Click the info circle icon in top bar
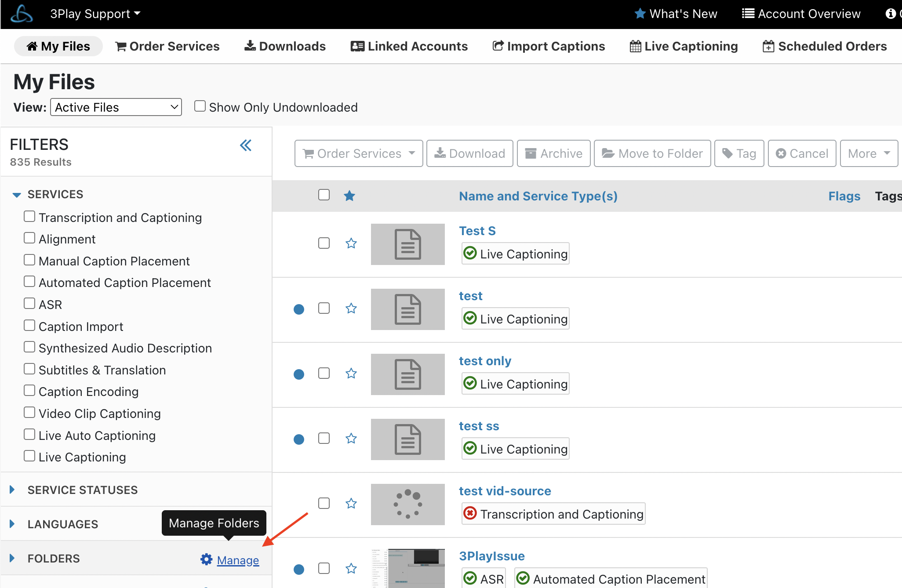The image size is (902, 588). coord(891,14)
